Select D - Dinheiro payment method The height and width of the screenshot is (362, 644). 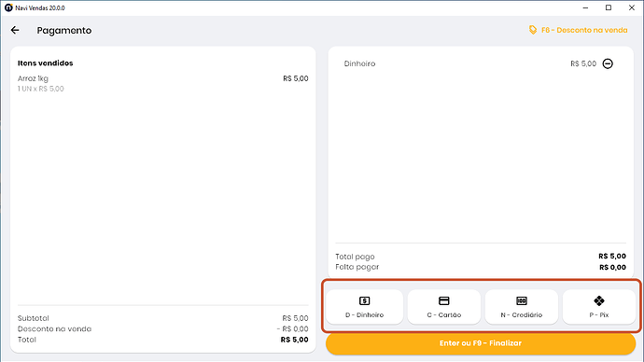click(x=364, y=307)
